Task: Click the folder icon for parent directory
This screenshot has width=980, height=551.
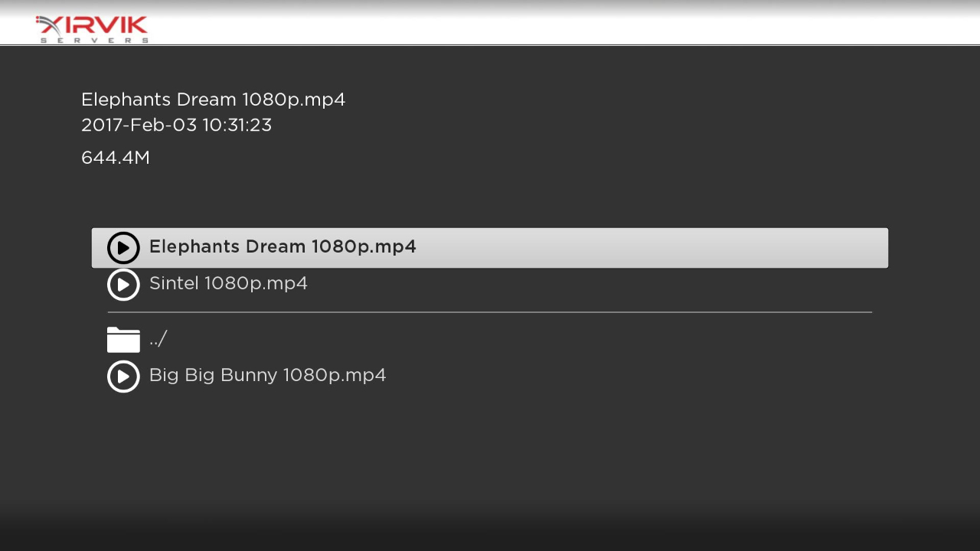Action: [x=123, y=339]
